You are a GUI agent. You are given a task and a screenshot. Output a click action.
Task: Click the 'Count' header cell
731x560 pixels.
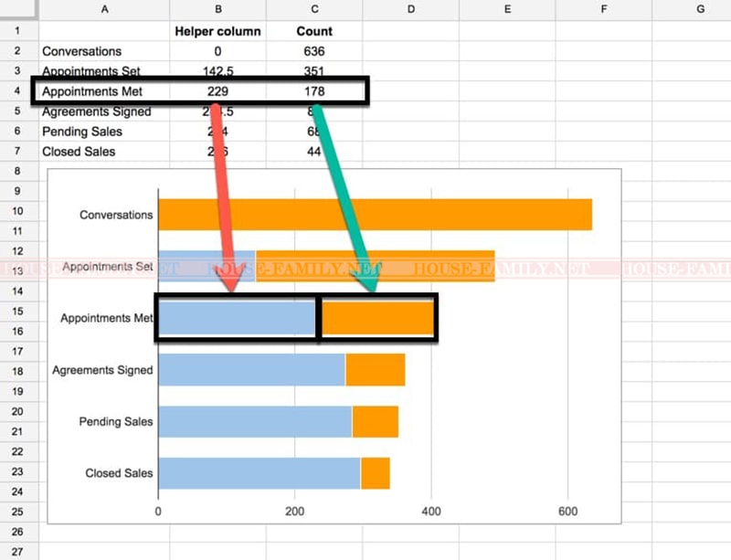[314, 31]
